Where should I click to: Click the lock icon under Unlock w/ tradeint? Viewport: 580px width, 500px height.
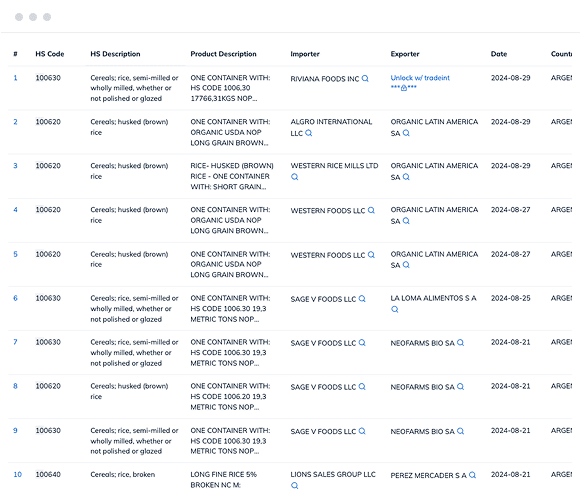404,88
